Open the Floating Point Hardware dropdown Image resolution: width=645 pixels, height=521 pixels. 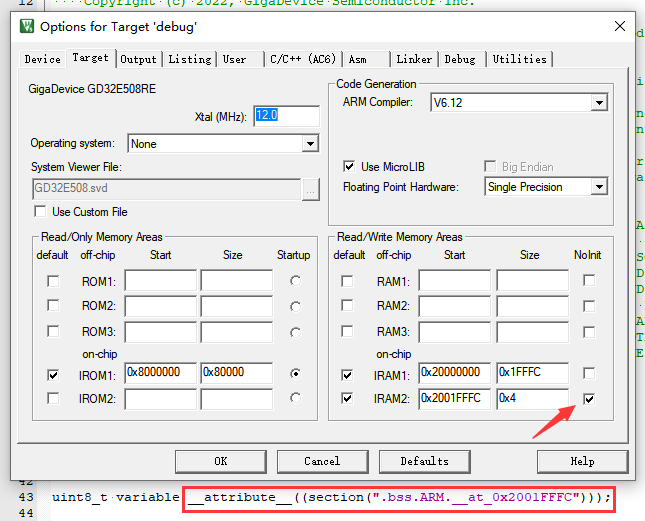click(x=598, y=187)
